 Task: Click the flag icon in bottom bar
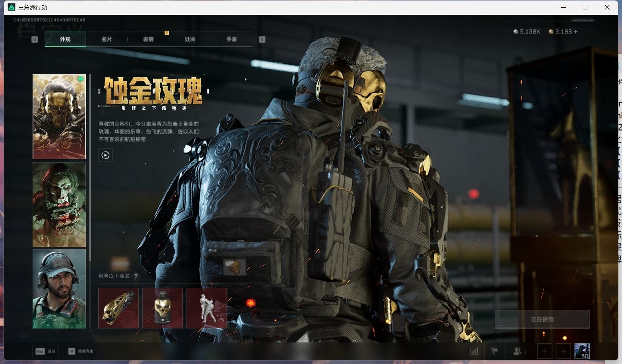(494, 352)
